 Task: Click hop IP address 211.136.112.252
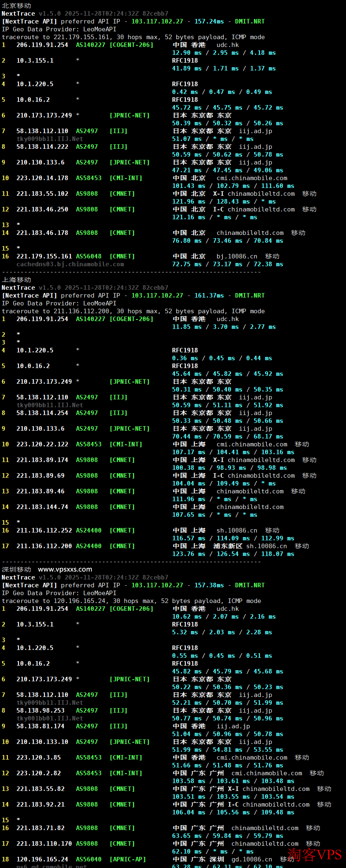[x=44, y=530]
